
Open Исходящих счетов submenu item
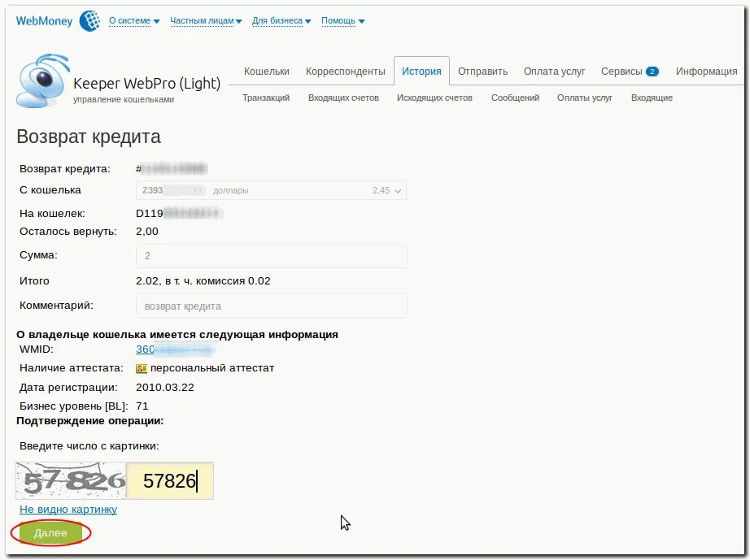(435, 98)
